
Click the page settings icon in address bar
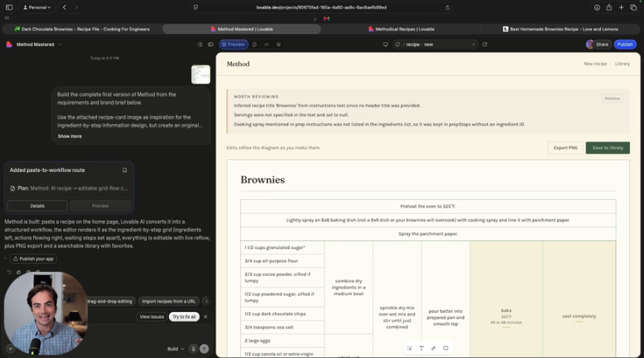tap(196, 7)
